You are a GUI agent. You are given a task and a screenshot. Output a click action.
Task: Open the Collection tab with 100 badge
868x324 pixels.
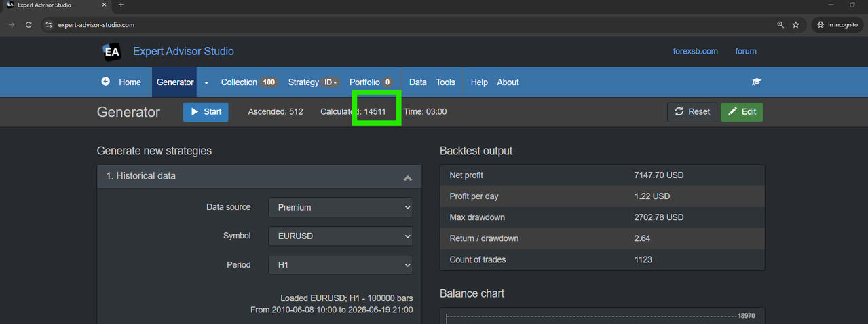coord(249,82)
